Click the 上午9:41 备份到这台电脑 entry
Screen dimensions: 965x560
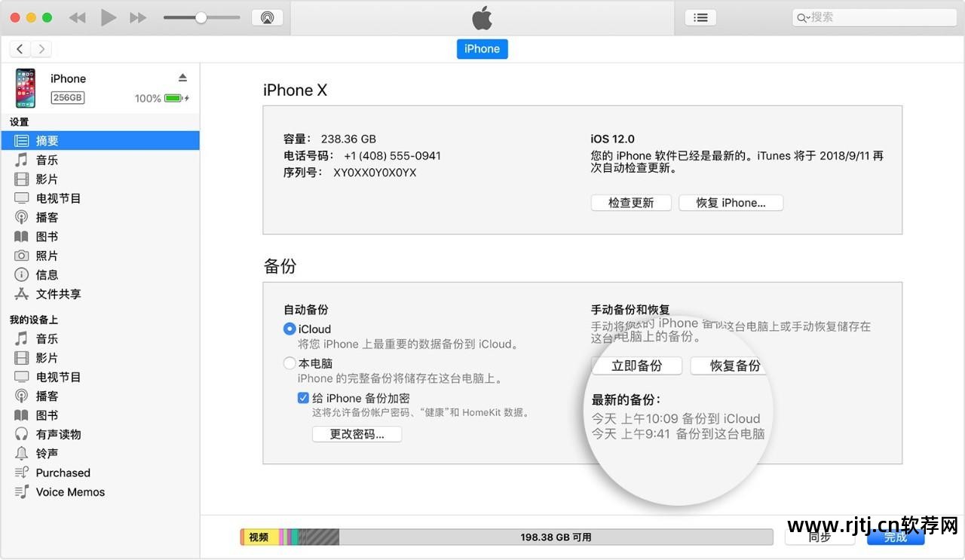tap(678, 434)
